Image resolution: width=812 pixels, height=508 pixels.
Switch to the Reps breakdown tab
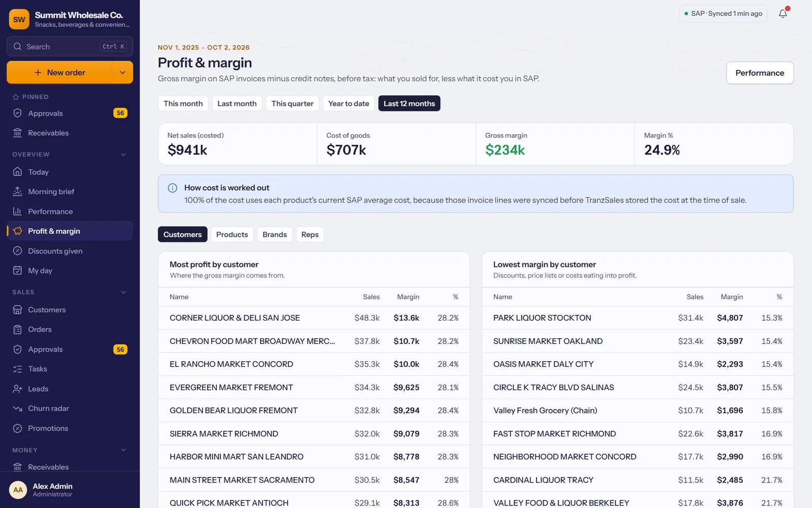pos(310,234)
